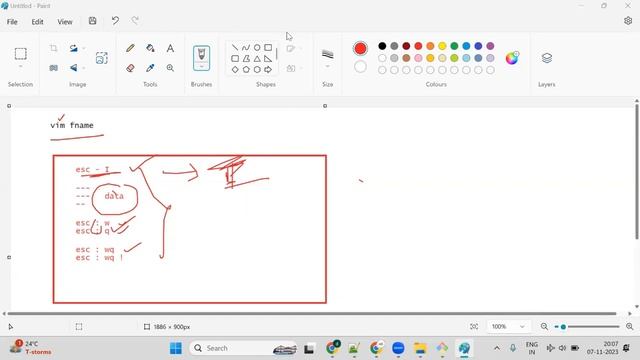Screen dimensions: 640x360
Task: Select the Right arrow shape
Action: [268, 70]
